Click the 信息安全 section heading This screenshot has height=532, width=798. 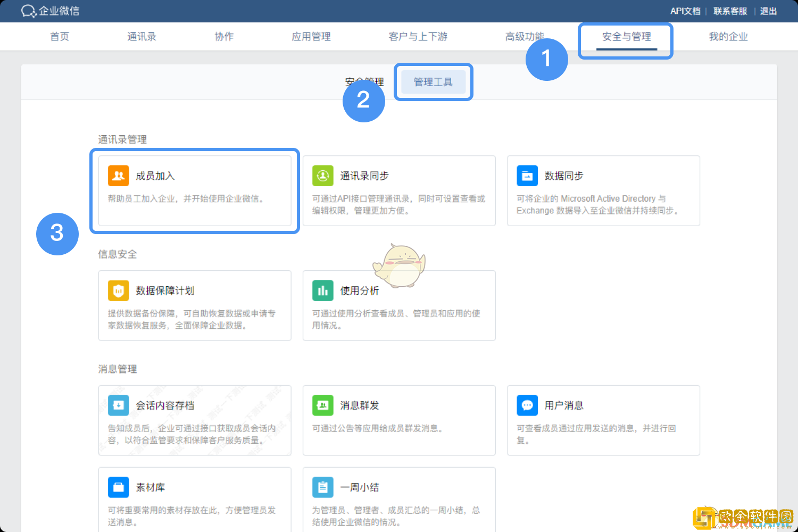coord(118,254)
